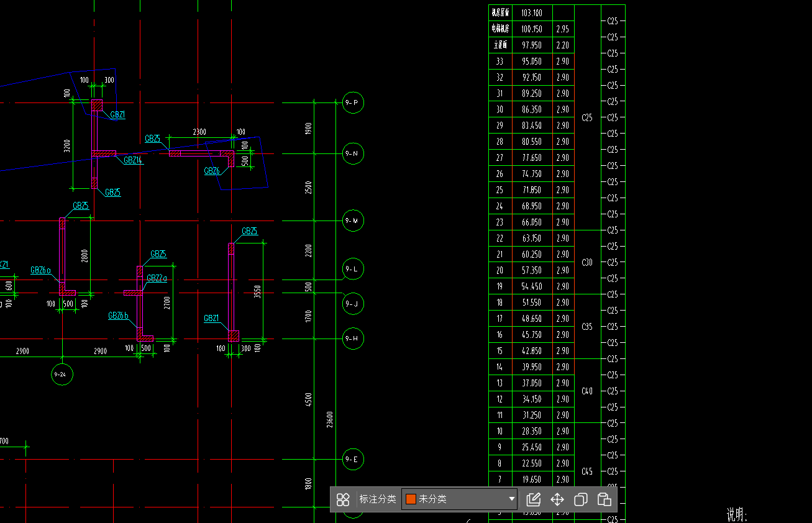812x523 pixels.
Task: Click the orange color swatch for 未分类
Action: 411,499
